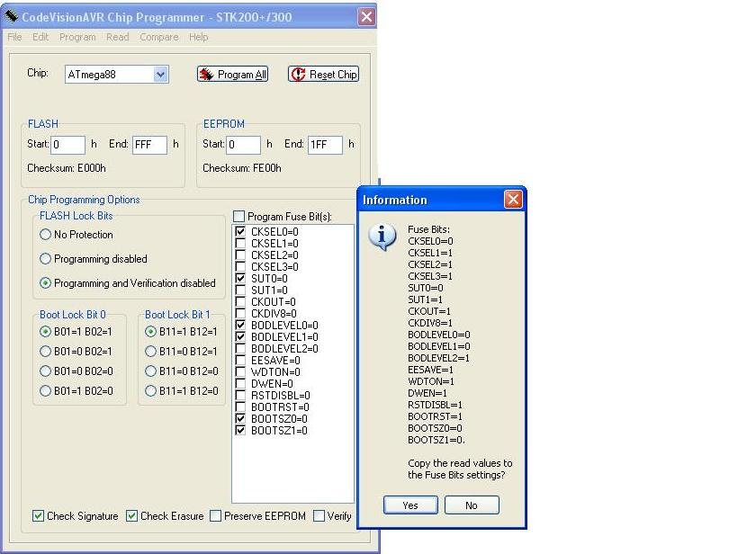This screenshot has width=756, height=554.
Task: Enable Preserve EEPROM checkbox
Action: (216, 516)
